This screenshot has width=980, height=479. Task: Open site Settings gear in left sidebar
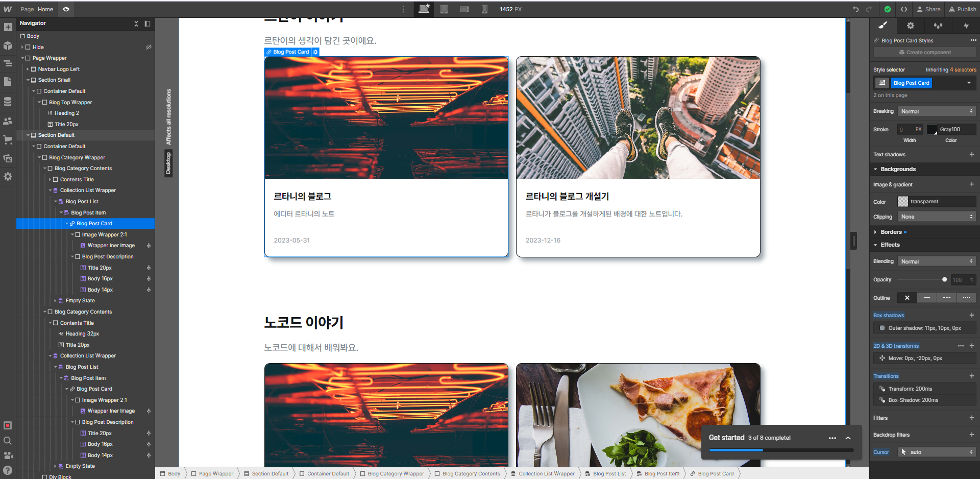pos(8,176)
